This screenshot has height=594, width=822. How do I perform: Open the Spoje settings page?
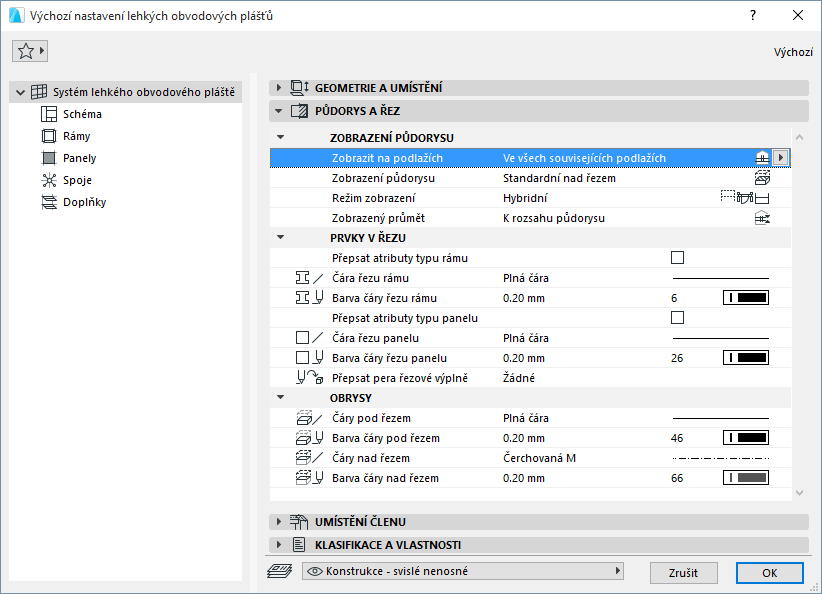click(78, 180)
